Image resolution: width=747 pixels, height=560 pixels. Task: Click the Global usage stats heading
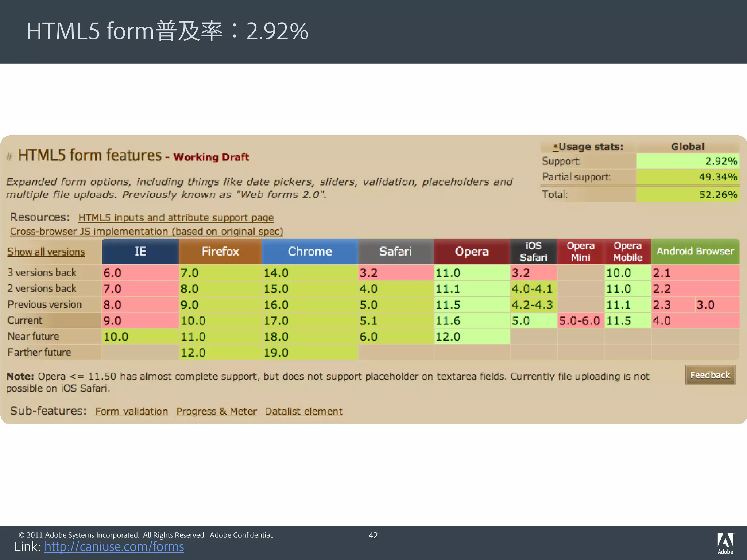pyautogui.click(x=688, y=147)
